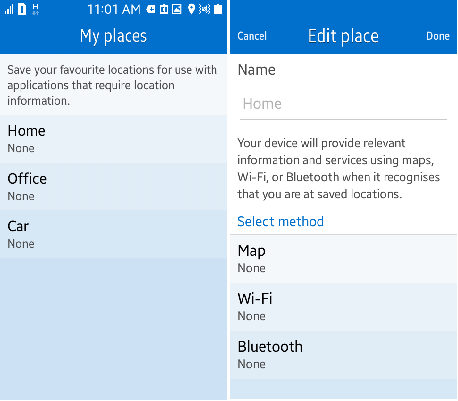Tap the signal strength icon in status bar
458x401 pixels.
tap(9, 9)
